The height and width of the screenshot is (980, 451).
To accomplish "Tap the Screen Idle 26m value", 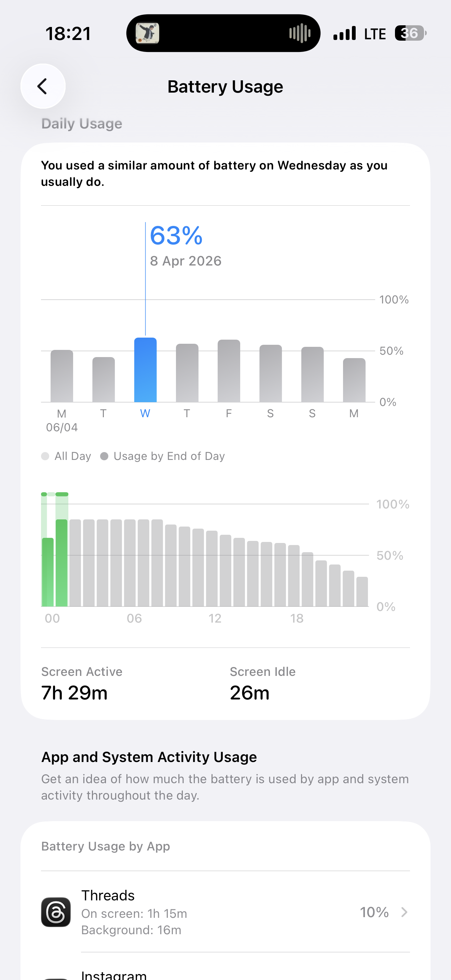I will [x=249, y=693].
